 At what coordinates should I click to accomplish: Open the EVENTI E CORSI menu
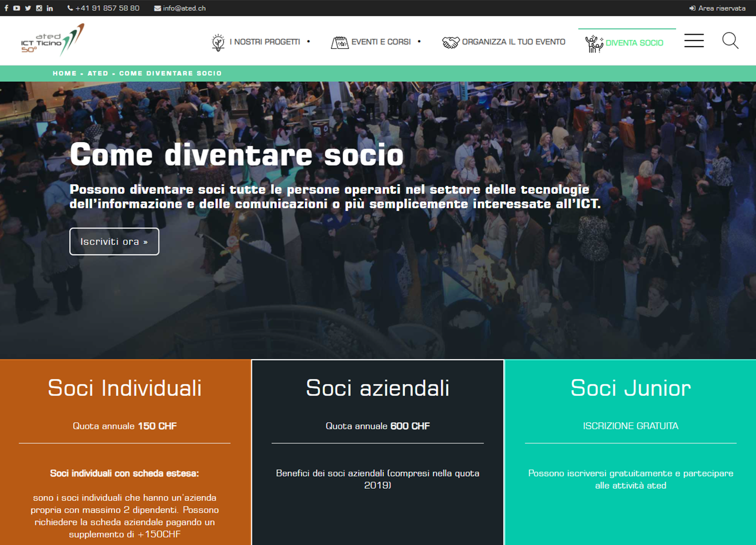381,42
